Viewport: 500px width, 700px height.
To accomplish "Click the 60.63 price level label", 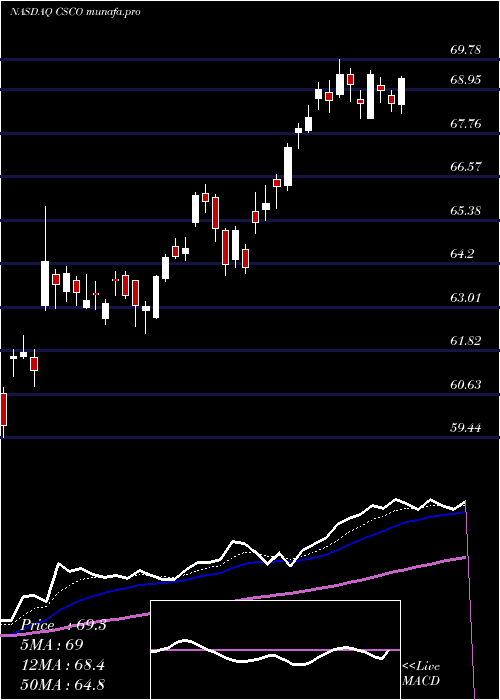I will click(x=465, y=385).
